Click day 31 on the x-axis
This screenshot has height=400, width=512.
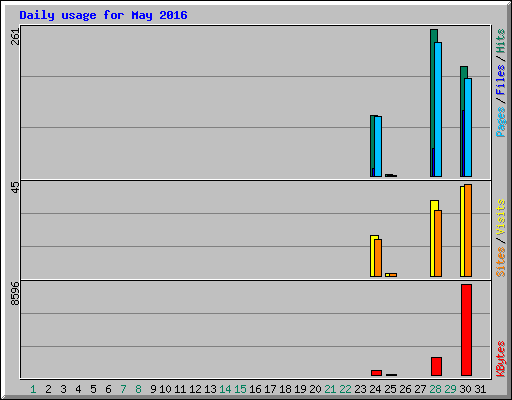(x=480, y=389)
